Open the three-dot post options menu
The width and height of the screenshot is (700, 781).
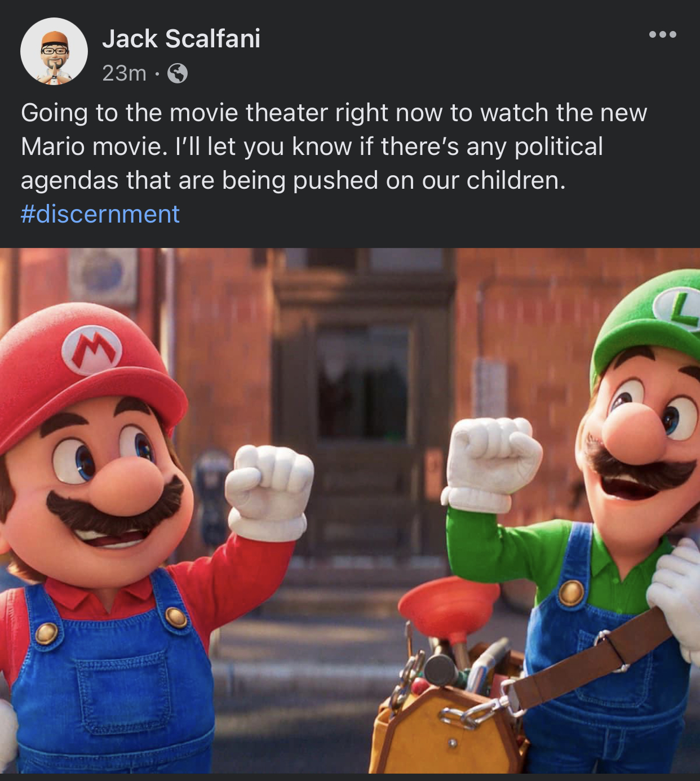tap(662, 34)
